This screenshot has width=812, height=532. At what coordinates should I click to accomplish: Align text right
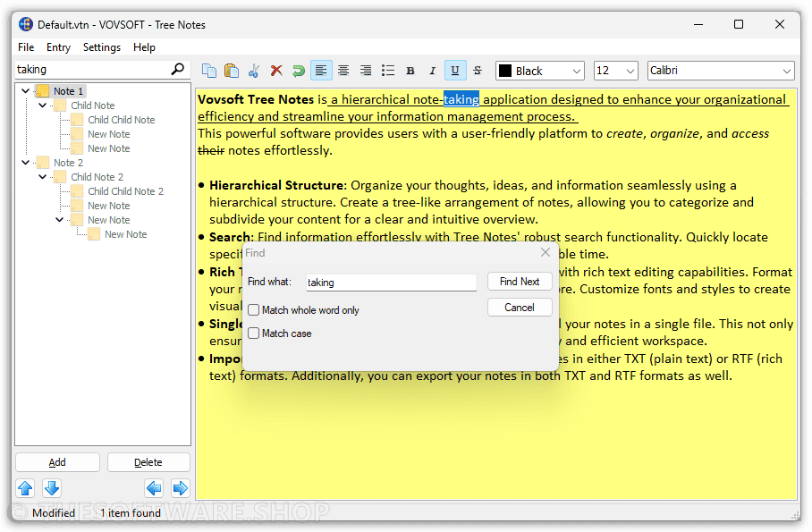point(366,71)
